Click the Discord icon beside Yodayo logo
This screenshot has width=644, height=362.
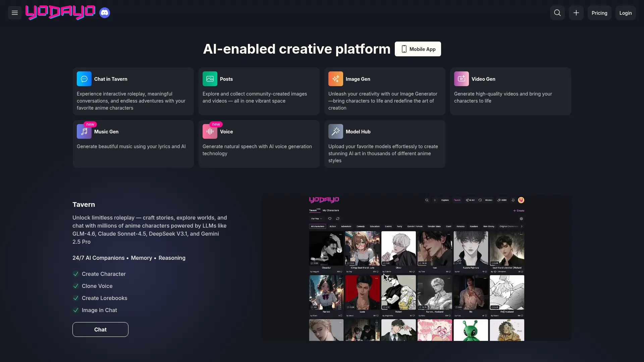(x=105, y=12)
